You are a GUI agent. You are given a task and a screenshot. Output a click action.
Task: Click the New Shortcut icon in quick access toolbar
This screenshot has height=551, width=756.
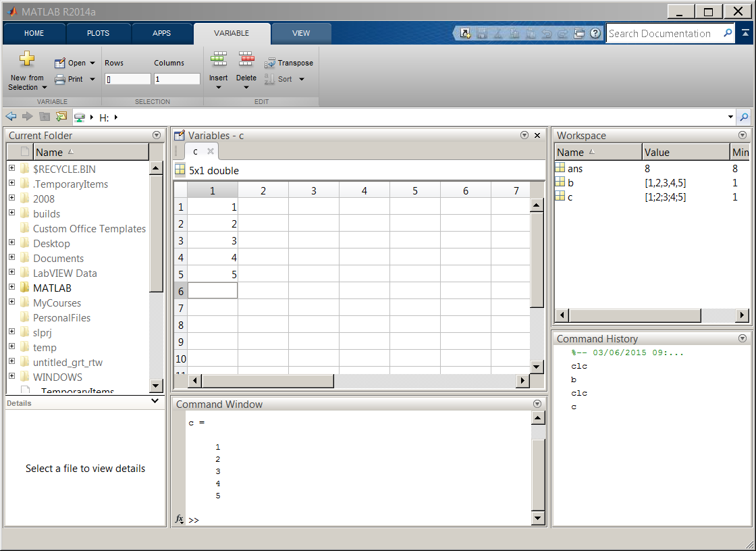(465, 33)
